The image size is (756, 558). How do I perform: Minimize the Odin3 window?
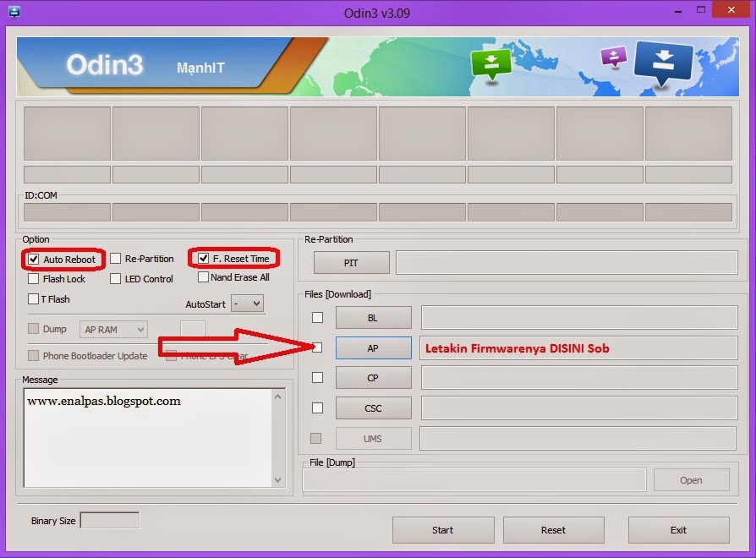tap(678, 11)
